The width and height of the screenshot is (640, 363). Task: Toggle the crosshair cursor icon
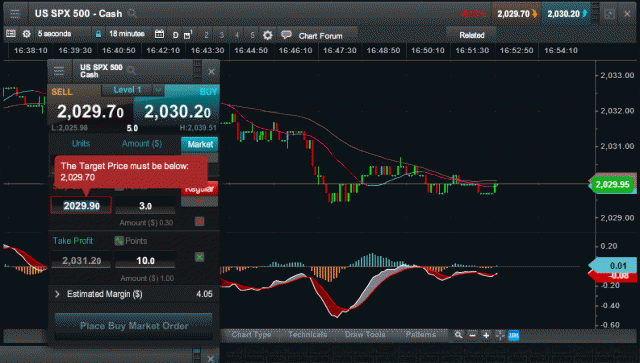(500, 335)
